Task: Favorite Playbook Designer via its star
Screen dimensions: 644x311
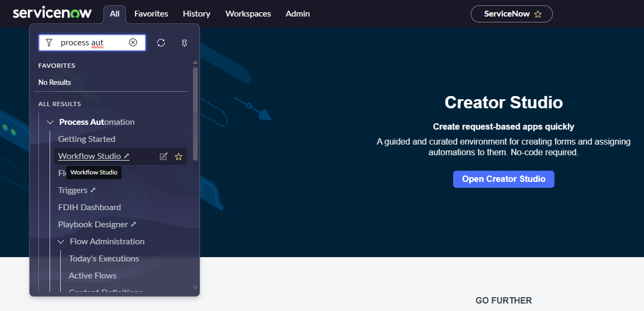Action: point(178,224)
